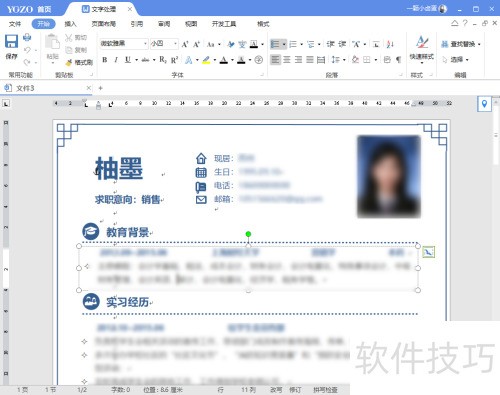
Task: Click the Text Effects outlined A icon
Action: pyautogui.click(x=189, y=60)
